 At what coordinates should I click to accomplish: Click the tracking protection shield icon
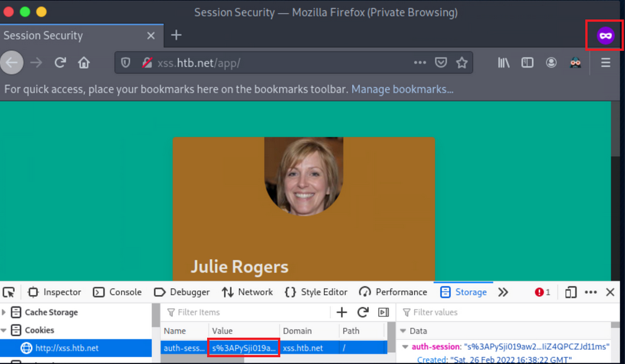tap(125, 62)
